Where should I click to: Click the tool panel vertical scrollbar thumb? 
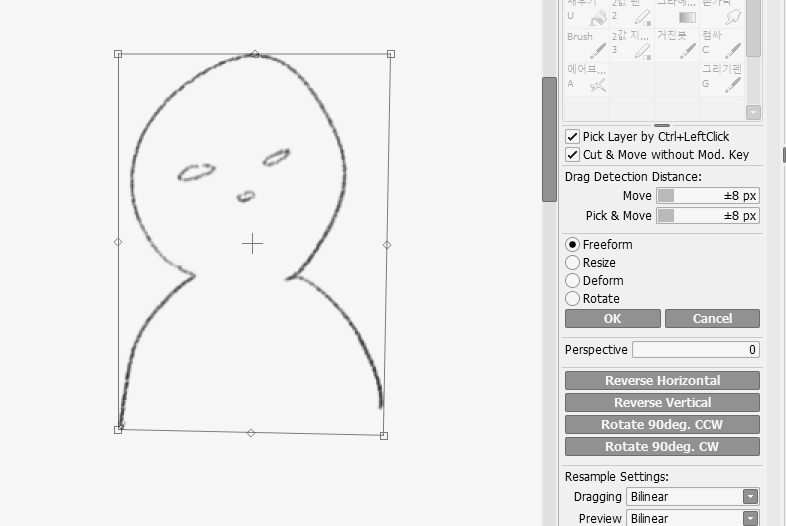coord(549,139)
